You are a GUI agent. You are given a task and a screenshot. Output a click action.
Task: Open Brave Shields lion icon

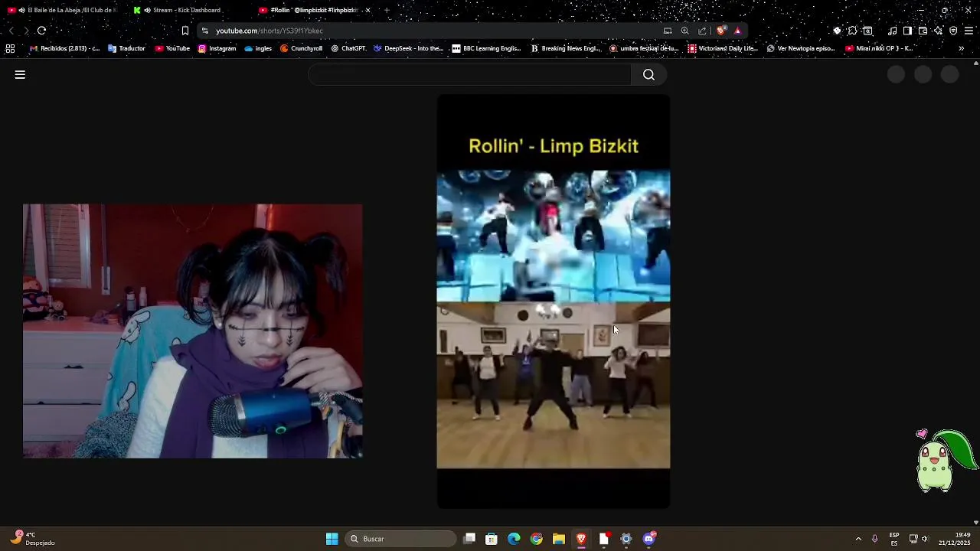click(720, 31)
